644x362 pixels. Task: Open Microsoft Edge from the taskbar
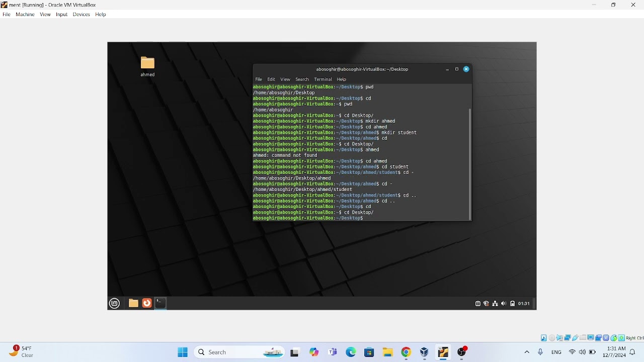coord(351,352)
